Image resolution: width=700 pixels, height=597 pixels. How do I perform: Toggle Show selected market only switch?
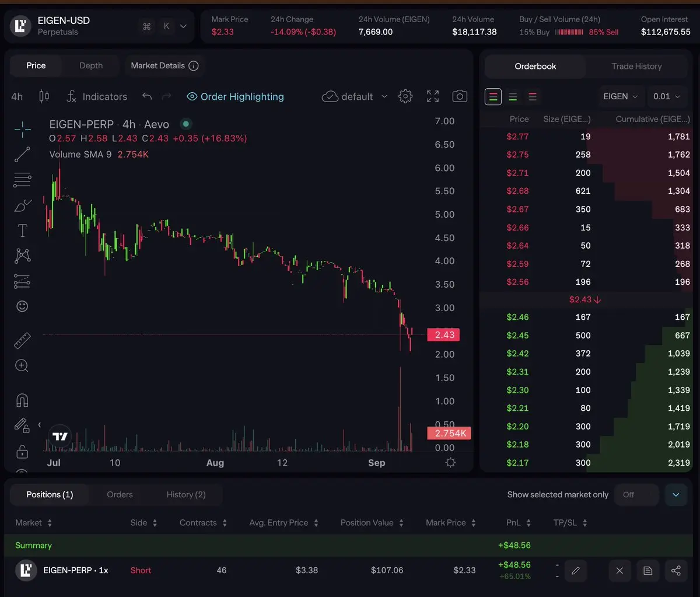(x=636, y=495)
